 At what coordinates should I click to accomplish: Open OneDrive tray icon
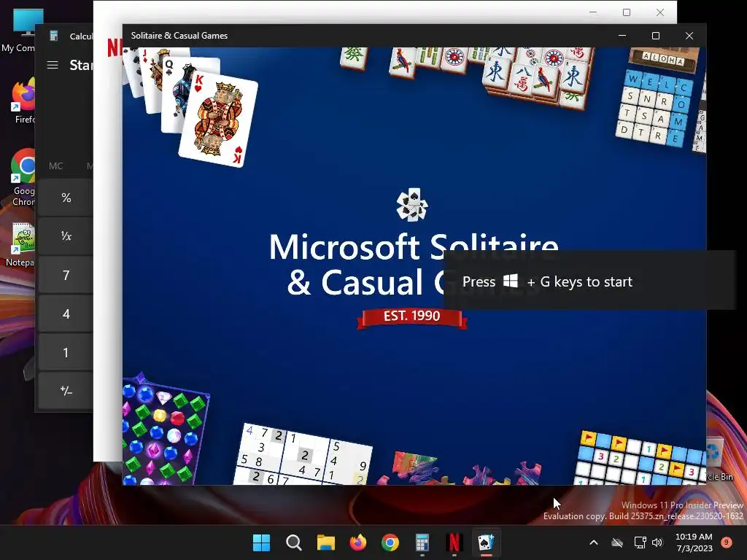[x=617, y=542]
